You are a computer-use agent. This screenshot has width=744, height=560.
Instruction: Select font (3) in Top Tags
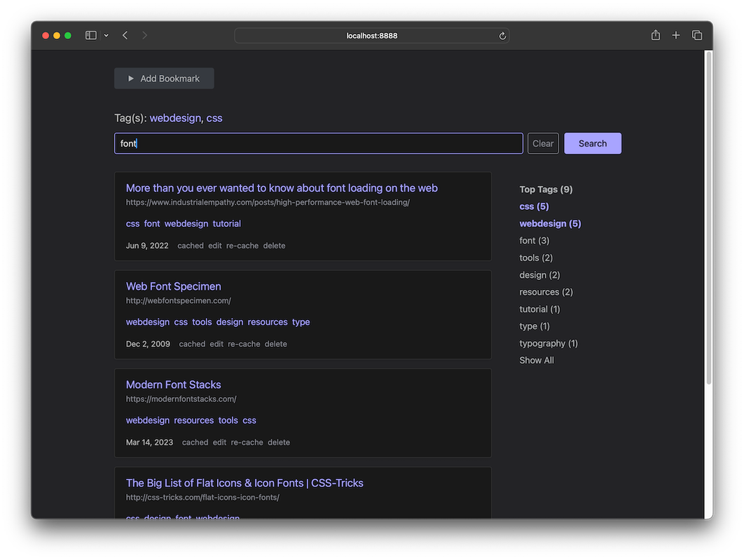[535, 241]
